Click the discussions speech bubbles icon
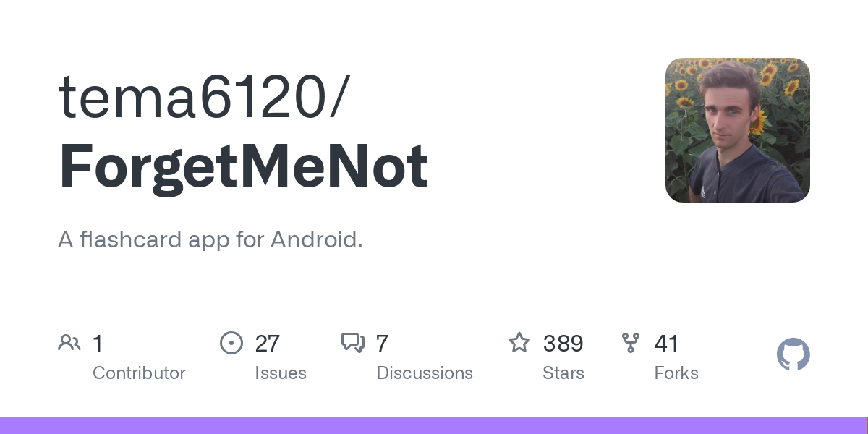The image size is (868, 434). click(353, 343)
